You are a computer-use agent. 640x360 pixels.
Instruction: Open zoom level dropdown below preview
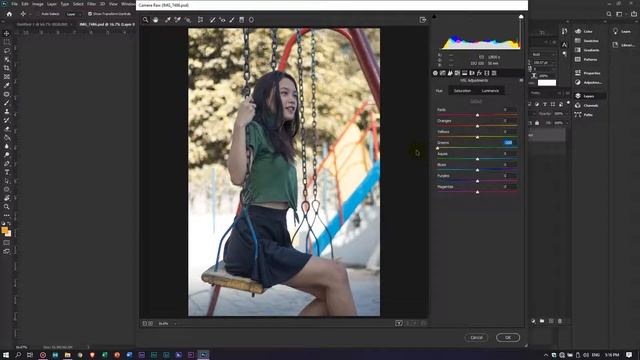(x=175, y=324)
